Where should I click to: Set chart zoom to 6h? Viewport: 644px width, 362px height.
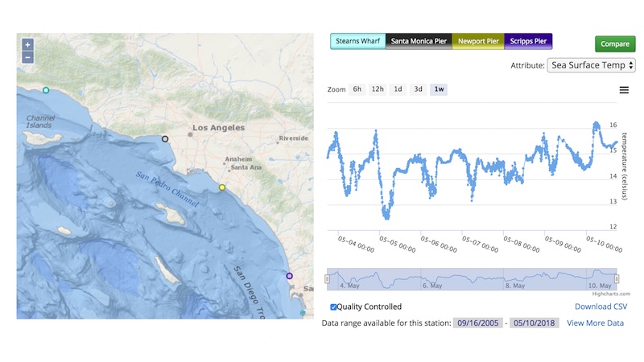pyautogui.click(x=357, y=89)
